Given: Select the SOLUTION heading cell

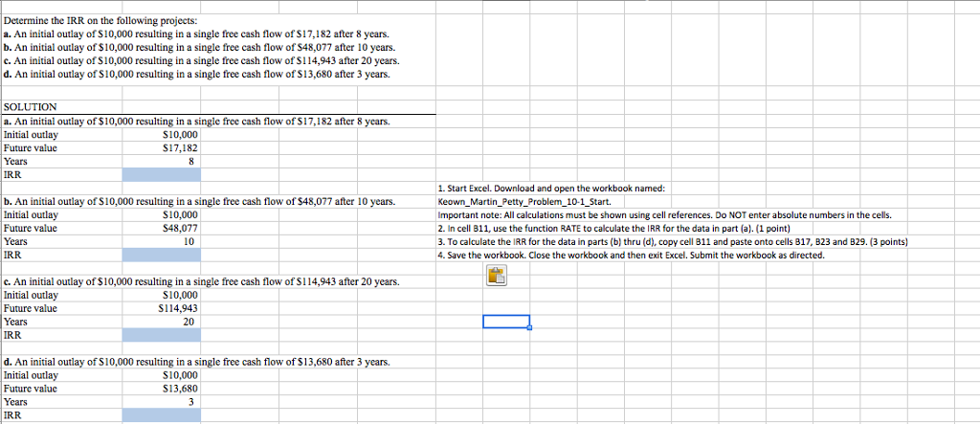Looking at the screenshot, I should point(30,108).
